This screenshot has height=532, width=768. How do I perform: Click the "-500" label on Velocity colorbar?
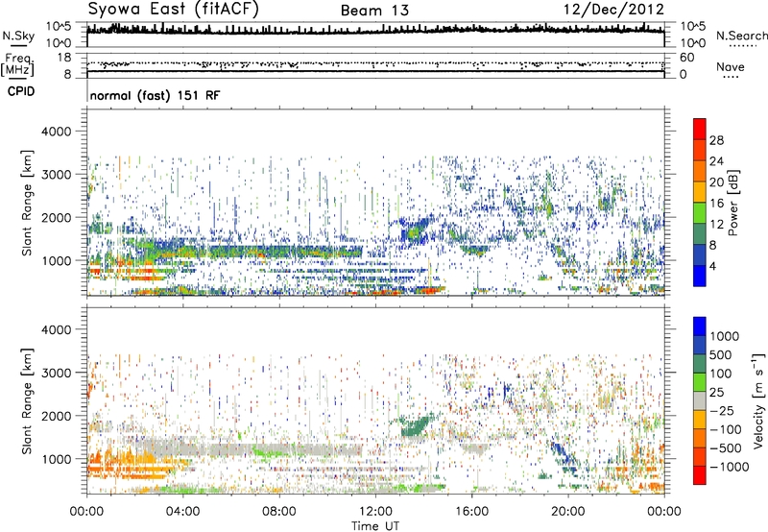(726, 448)
